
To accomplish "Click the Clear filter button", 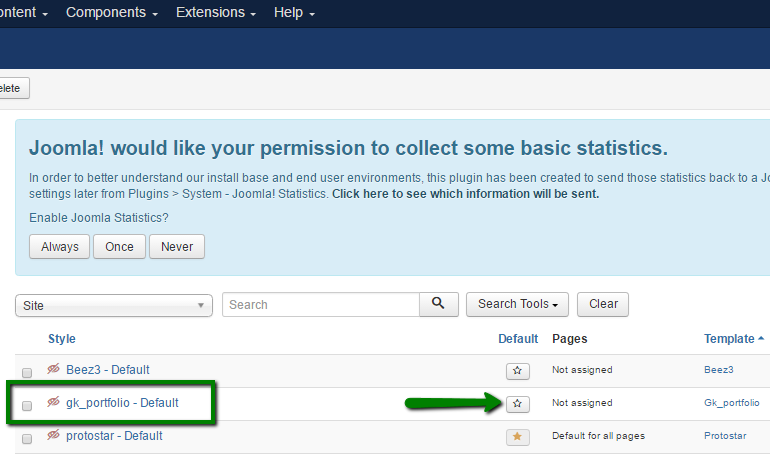I will click(603, 304).
